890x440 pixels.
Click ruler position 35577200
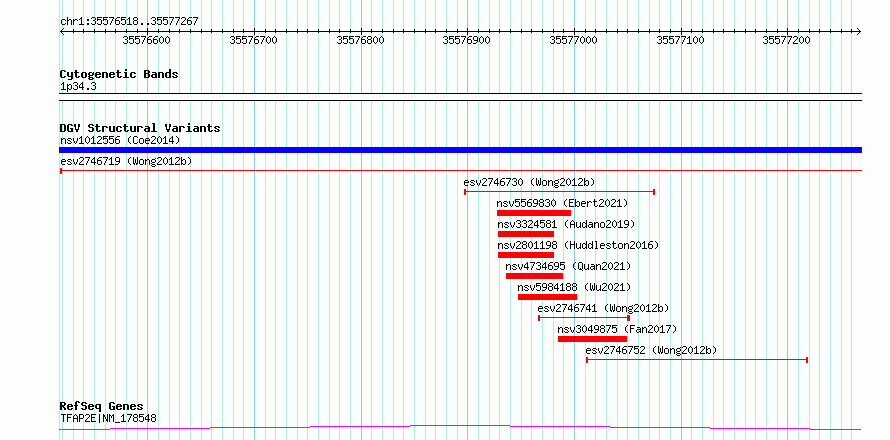point(787,40)
